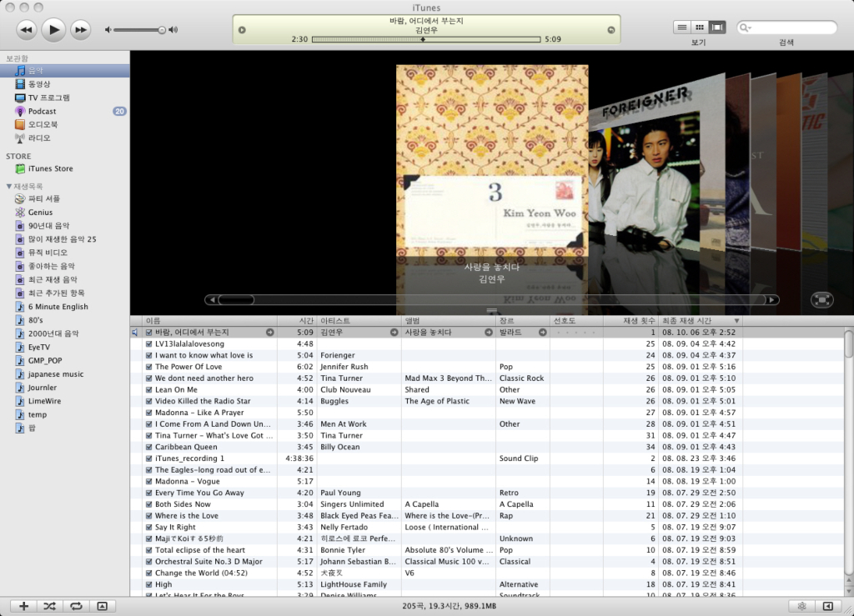Click the Cover Flow horizontal scrollbar thumb
The image size is (854, 616).
(236, 300)
